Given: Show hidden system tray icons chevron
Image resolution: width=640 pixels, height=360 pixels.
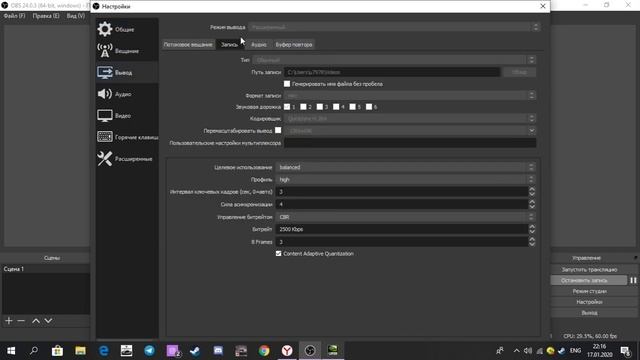Looking at the screenshot, I should pyautogui.click(x=516, y=351).
